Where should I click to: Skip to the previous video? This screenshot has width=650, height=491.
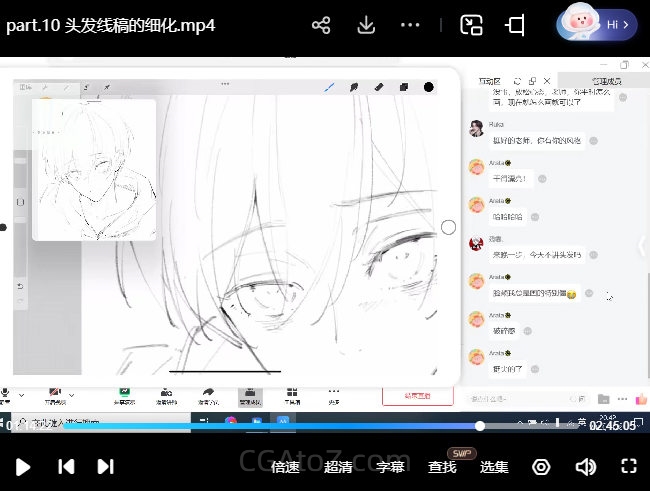pos(66,466)
